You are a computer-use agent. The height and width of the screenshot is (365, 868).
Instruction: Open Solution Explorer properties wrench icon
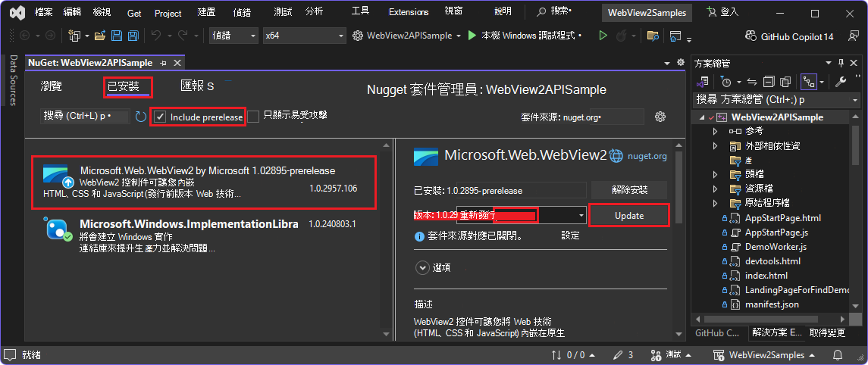(840, 82)
